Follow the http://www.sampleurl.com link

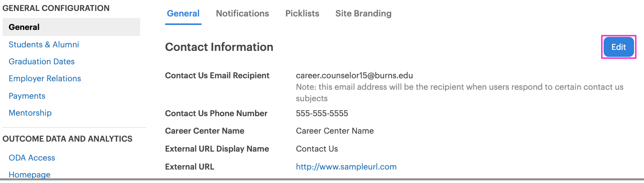click(346, 167)
